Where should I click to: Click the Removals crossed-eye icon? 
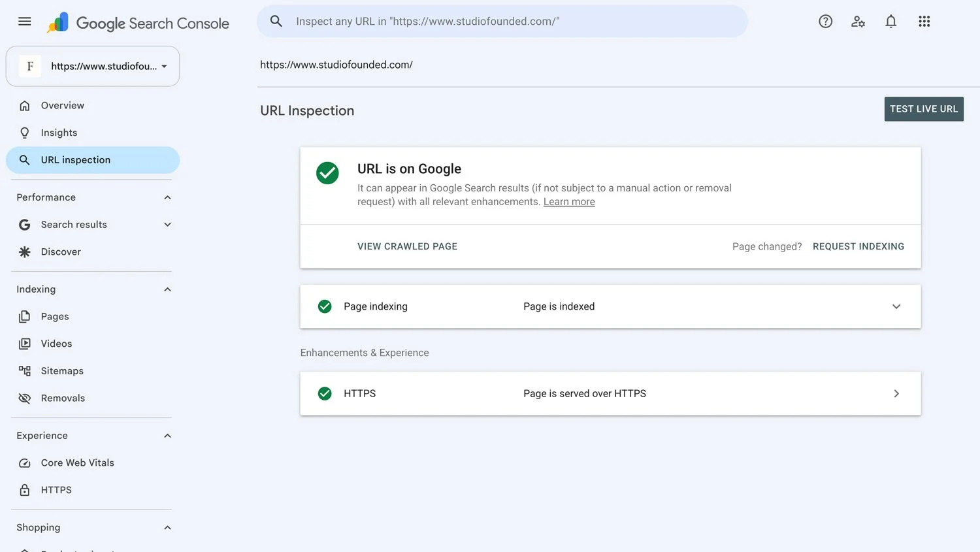(25, 398)
